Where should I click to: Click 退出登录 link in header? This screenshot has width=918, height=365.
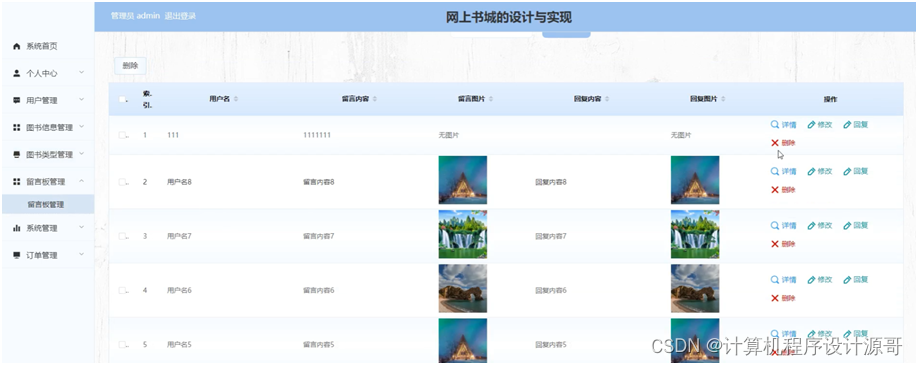point(180,16)
